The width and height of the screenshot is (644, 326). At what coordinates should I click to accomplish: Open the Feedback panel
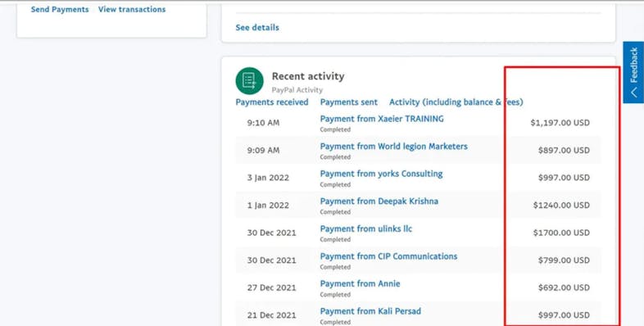click(x=633, y=72)
